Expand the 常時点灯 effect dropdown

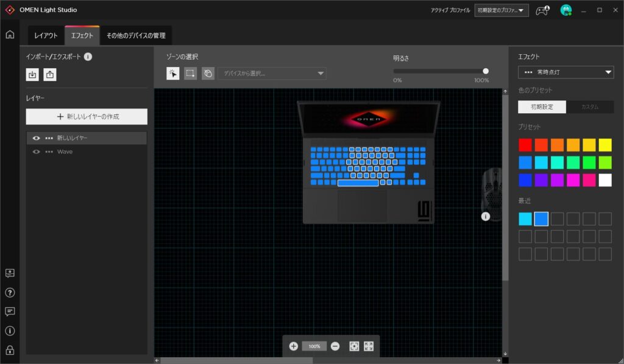(x=565, y=72)
